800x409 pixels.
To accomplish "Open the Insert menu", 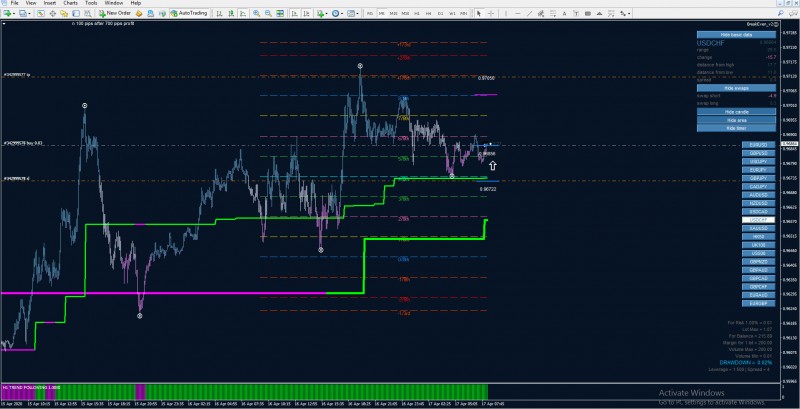I will 50,3.
